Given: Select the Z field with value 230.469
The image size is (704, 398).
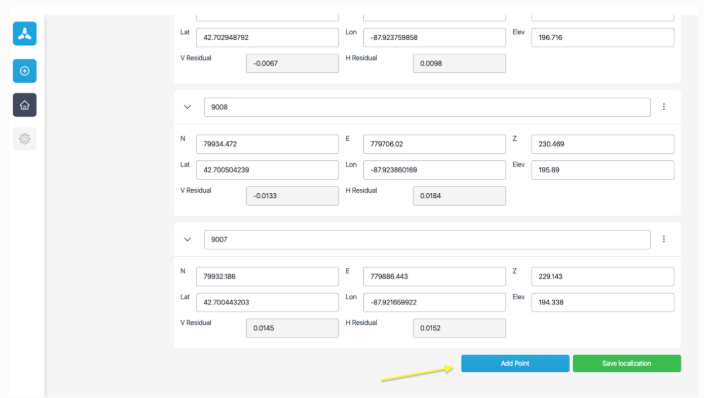Looking at the screenshot, I should 603,144.
